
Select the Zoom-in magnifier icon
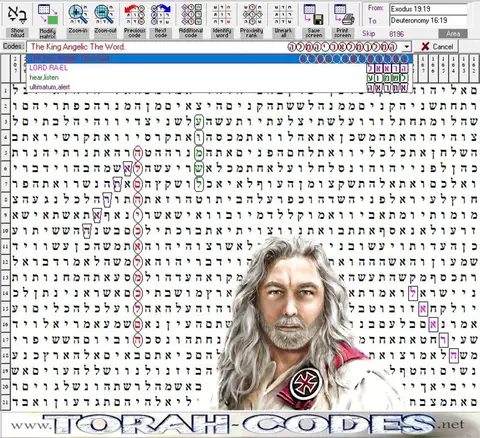pyautogui.click(x=78, y=14)
